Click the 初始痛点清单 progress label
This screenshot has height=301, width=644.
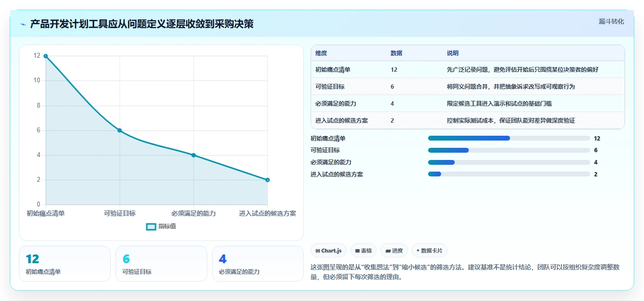click(x=328, y=138)
